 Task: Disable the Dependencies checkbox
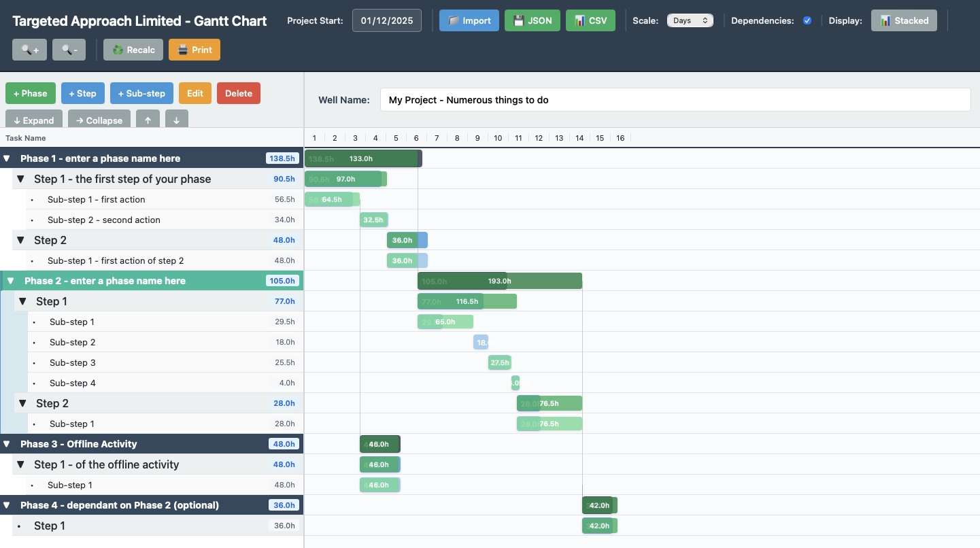pyautogui.click(x=807, y=20)
